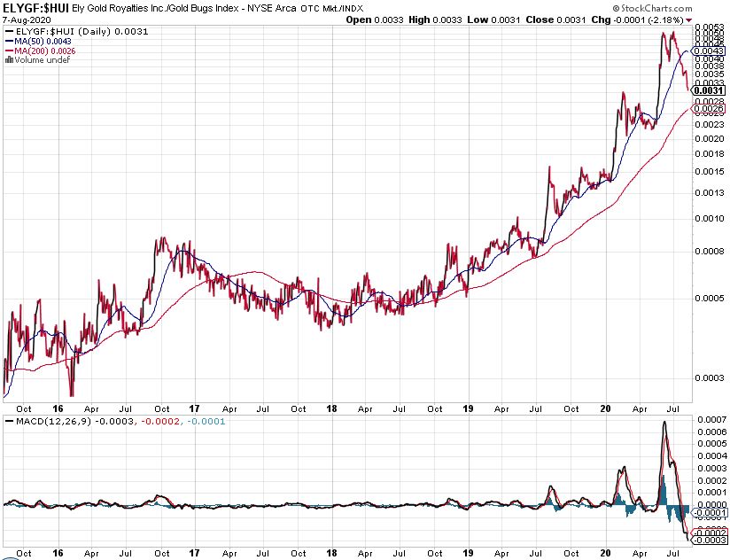Click the ELYGF:$HUI ticker title
730x560 pixels.
[35, 8]
